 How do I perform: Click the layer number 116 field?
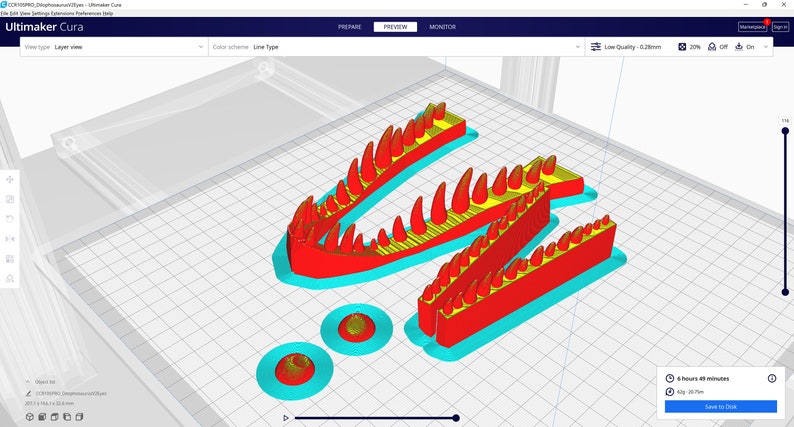(785, 121)
